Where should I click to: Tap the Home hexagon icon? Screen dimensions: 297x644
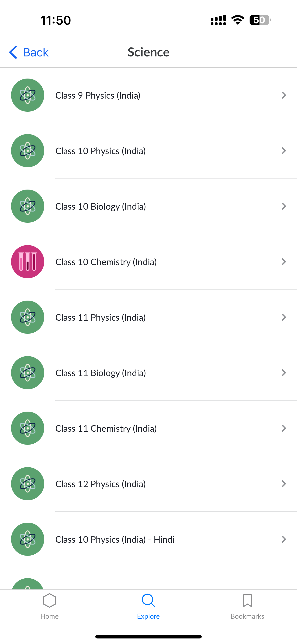click(49, 600)
